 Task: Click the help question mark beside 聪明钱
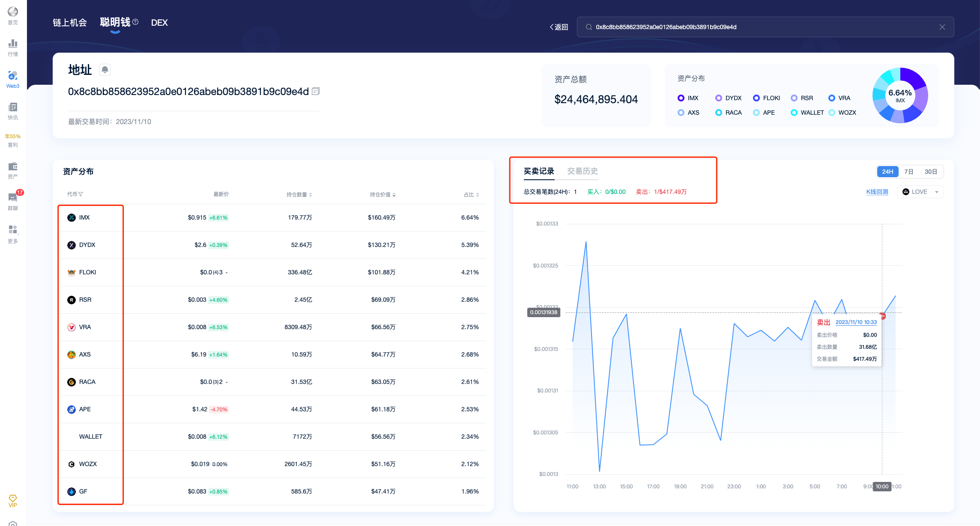[135, 22]
